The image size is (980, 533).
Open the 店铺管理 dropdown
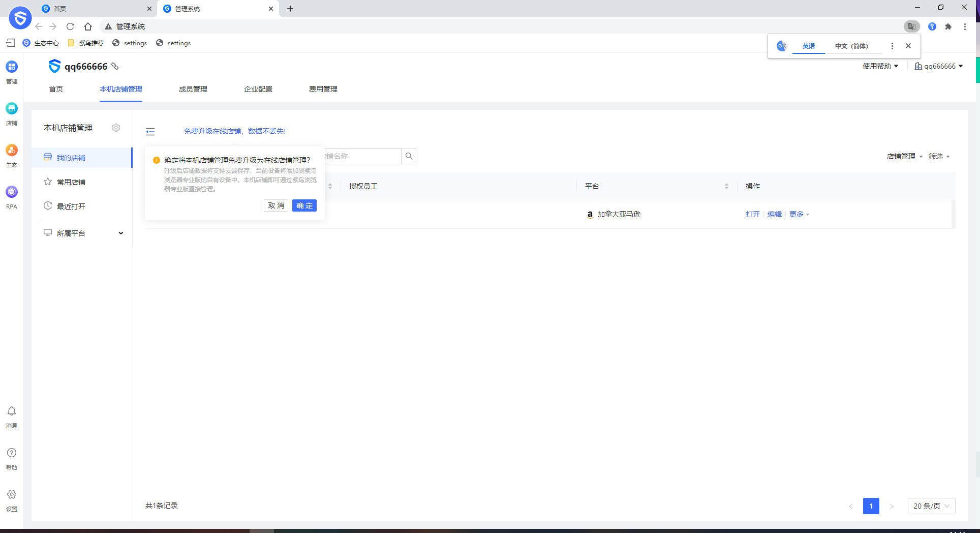click(x=904, y=156)
